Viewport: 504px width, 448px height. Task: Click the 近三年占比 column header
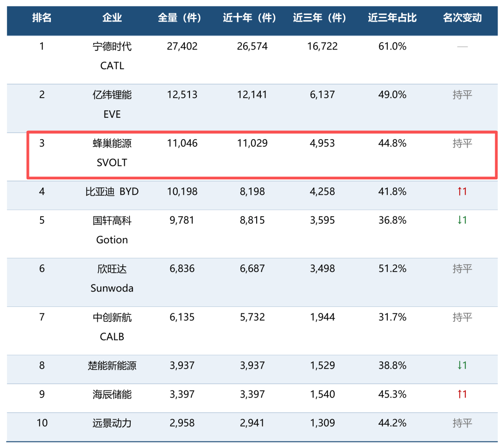392,18
